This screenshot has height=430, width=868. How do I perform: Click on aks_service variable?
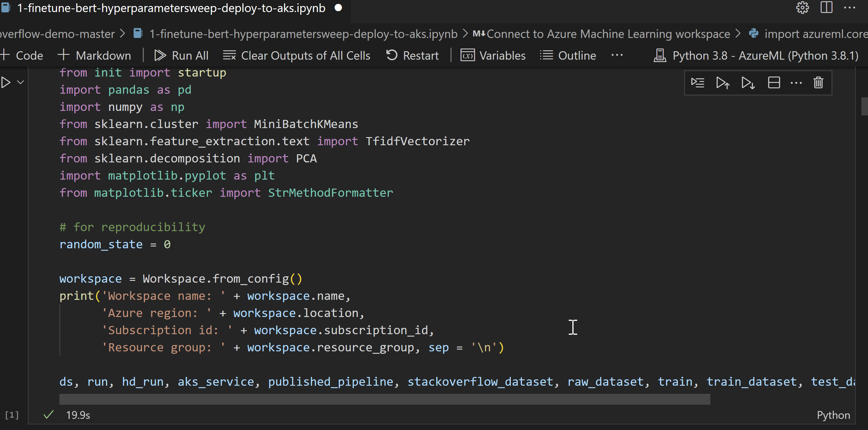216,381
